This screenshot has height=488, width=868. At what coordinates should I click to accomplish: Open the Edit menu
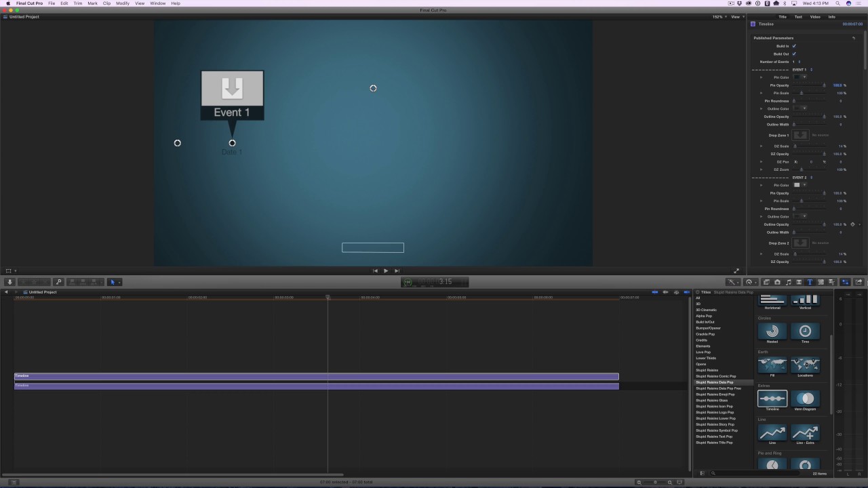[64, 3]
